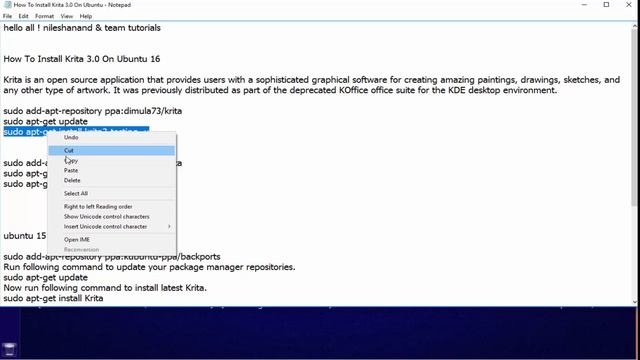
Task: Click the line beginning 'ubuntu 15'
Action: tap(24, 236)
